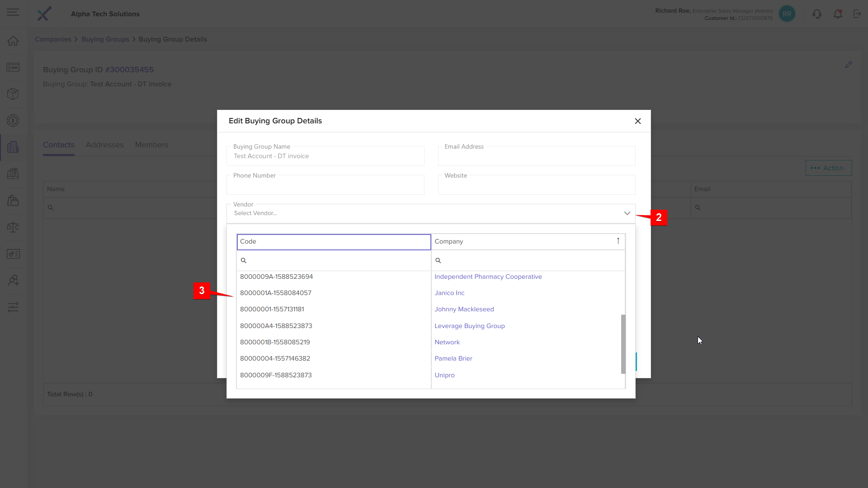The width and height of the screenshot is (868, 488).
Task: Close the Edit Buying Group Details dialog
Action: click(x=637, y=121)
